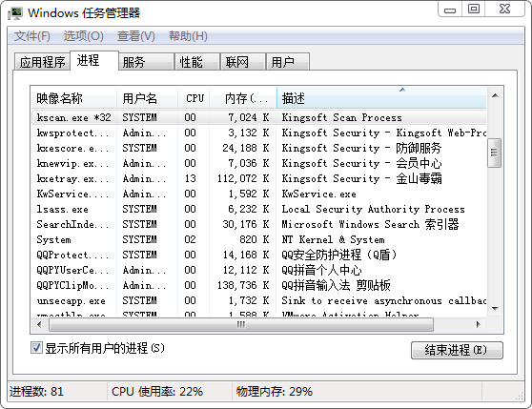Image resolution: width=532 pixels, height=409 pixels.
Task: Select the QQPYClipMo... process row
Action: pos(259,285)
